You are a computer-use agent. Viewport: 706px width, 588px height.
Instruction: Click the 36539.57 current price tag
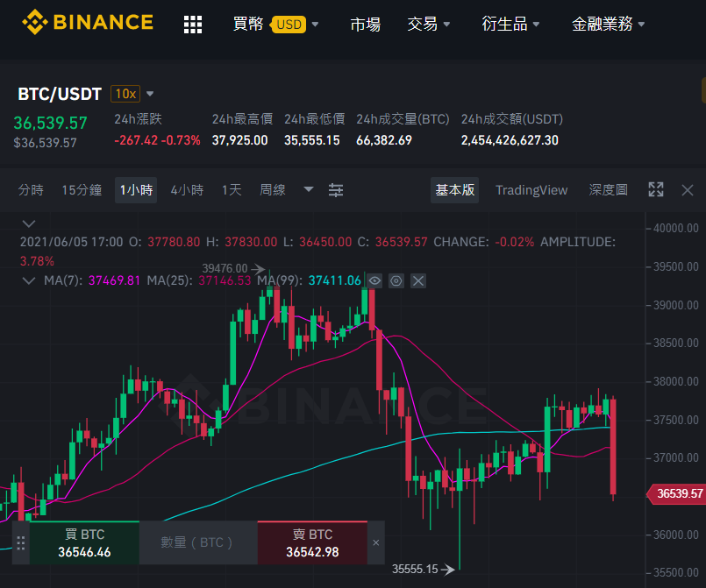coord(676,493)
